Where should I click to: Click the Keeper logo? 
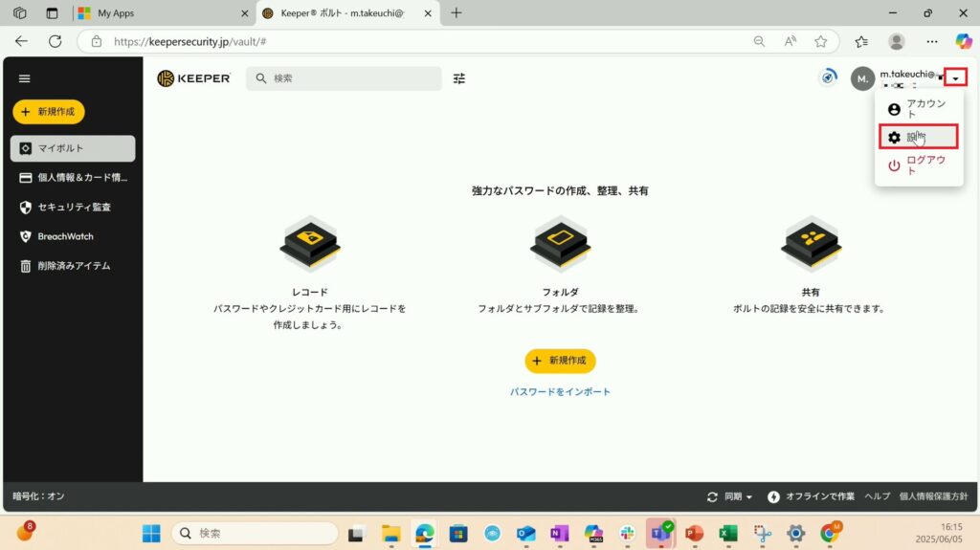coord(193,78)
